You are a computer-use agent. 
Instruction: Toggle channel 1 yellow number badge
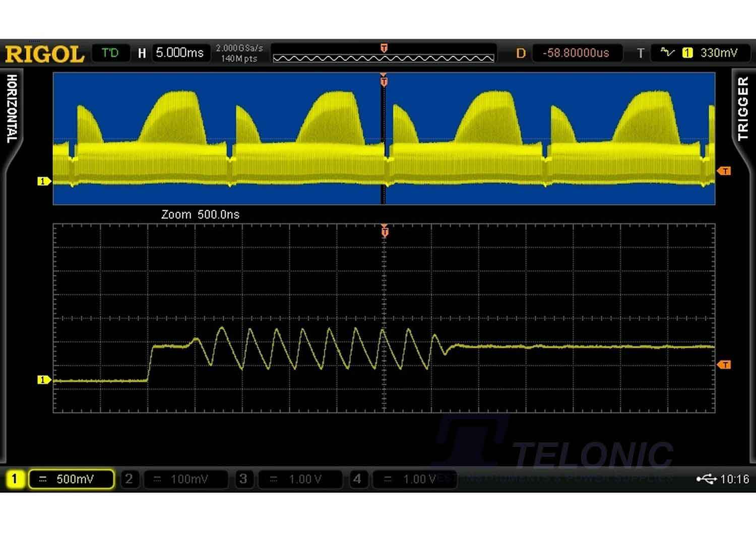[14, 479]
